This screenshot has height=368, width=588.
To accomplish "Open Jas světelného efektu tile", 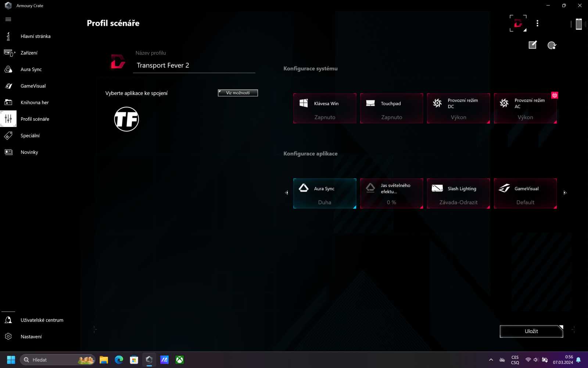I will click(x=392, y=193).
